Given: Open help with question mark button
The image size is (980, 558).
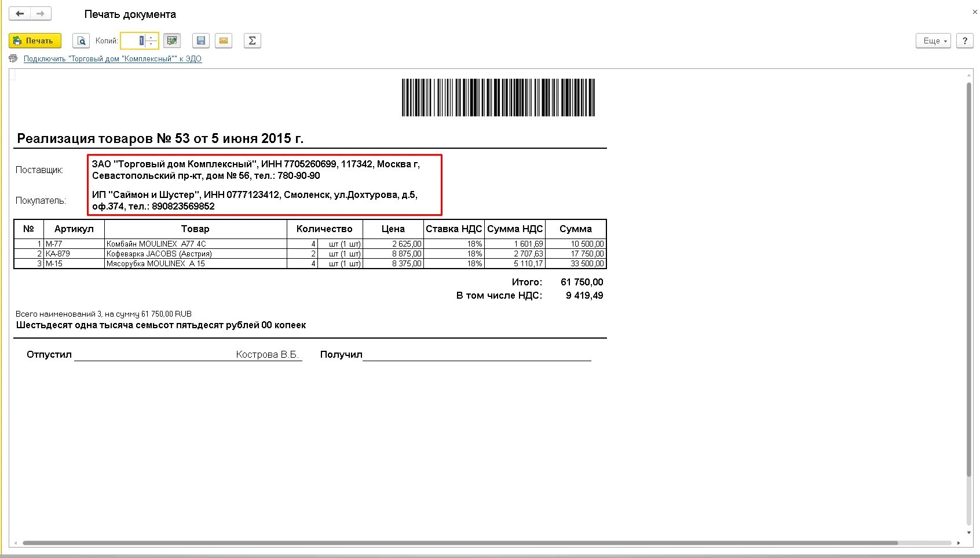Looking at the screenshot, I should pos(964,41).
